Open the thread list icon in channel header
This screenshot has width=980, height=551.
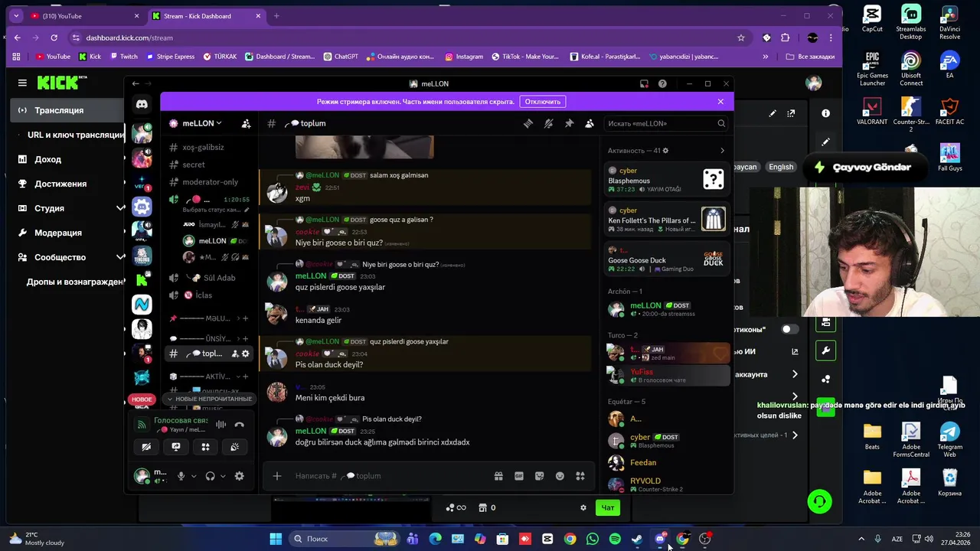tap(528, 123)
